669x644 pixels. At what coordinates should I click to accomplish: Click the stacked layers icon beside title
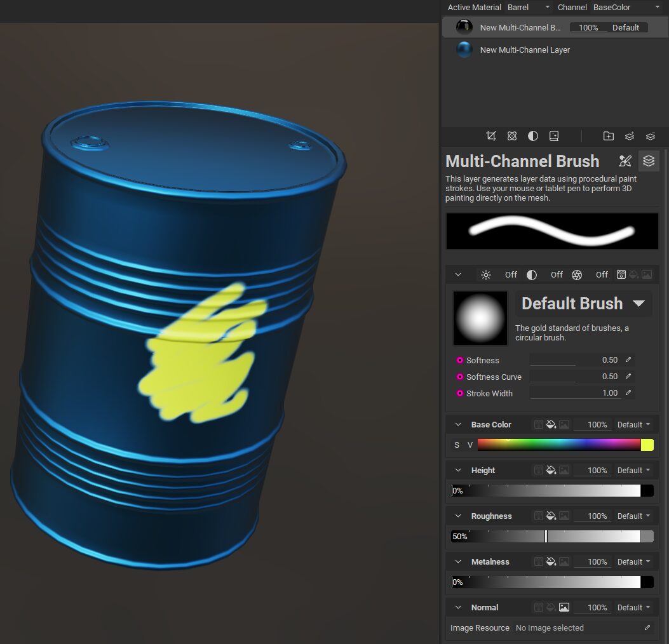click(x=648, y=161)
